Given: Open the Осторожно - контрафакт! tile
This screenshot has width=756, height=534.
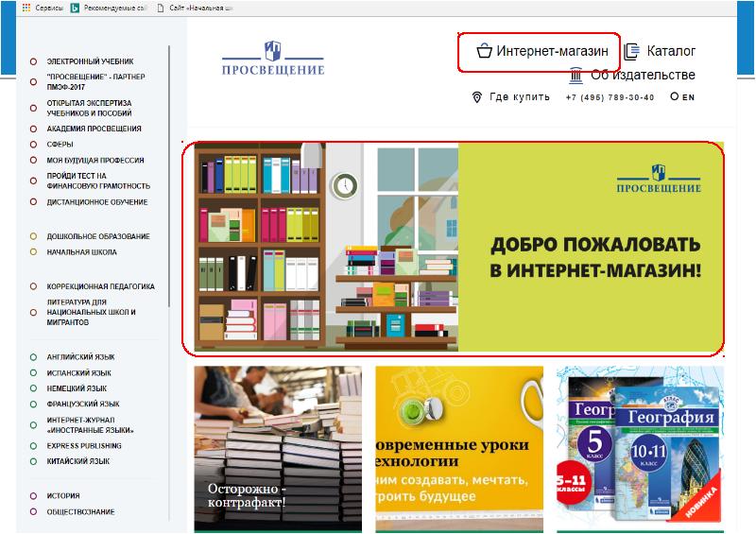Looking at the screenshot, I should tap(278, 449).
